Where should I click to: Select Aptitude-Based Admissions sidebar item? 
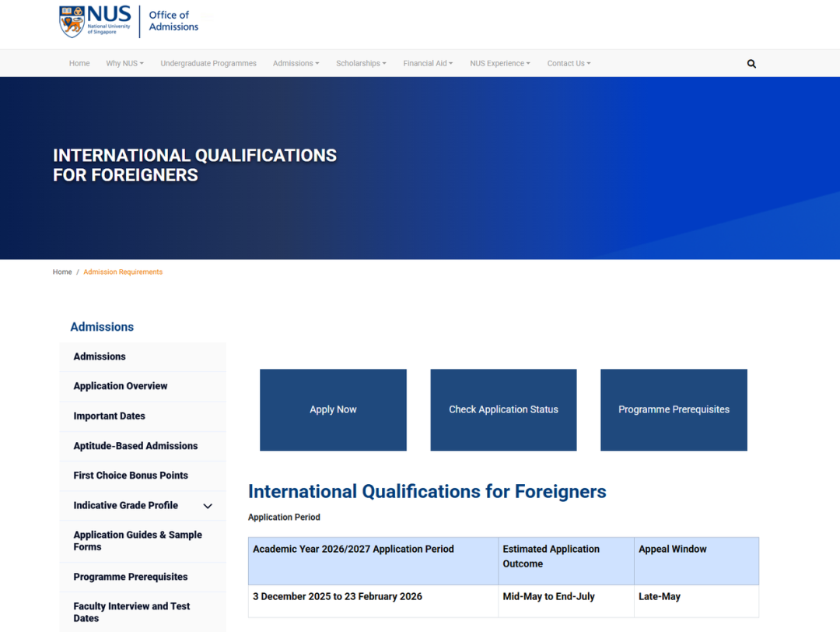[x=135, y=446]
